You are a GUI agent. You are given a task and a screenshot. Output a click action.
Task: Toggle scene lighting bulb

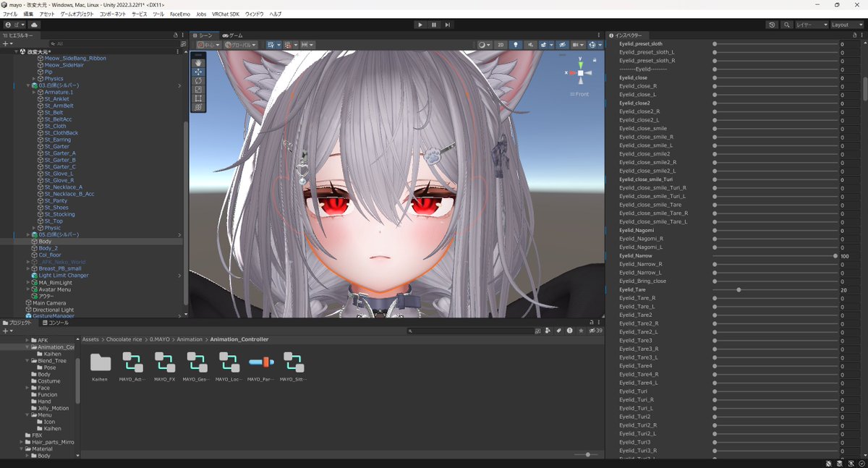click(x=516, y=45)
